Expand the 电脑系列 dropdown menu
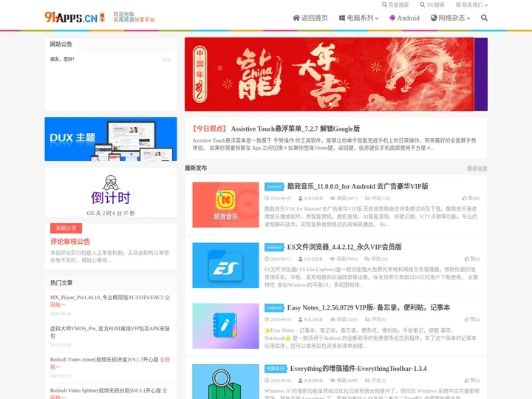 point(358,18)
